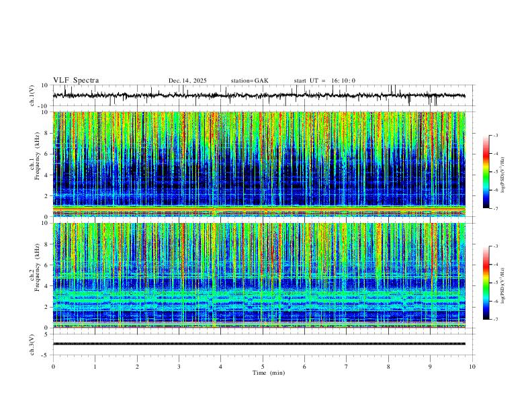Click time axis tick label '5'

click(263, 367)
